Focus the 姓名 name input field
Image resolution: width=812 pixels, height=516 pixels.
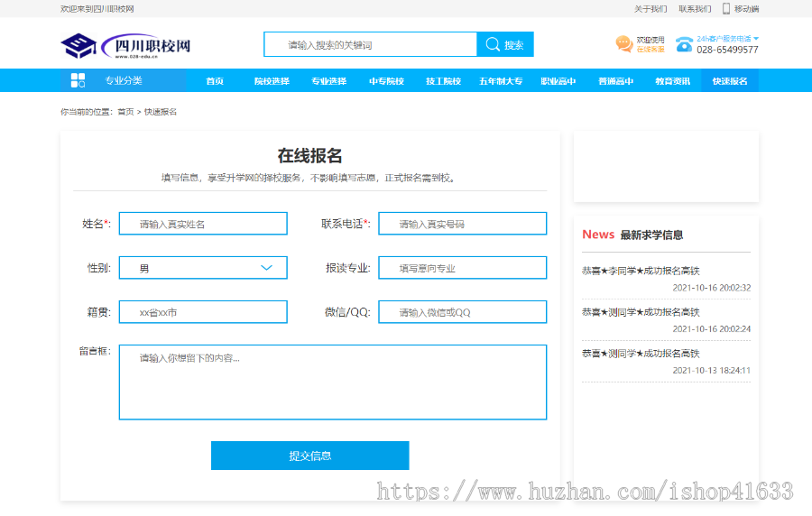pyautogui.click(x=203, y=224)
